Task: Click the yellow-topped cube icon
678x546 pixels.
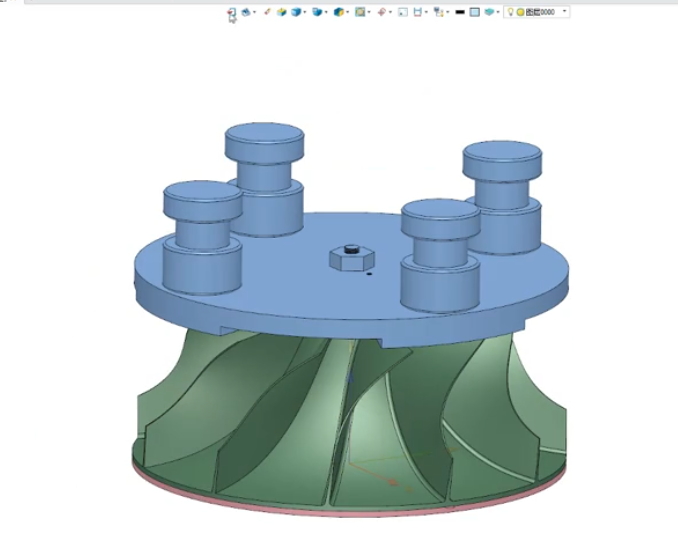Action: coord(281,12)
